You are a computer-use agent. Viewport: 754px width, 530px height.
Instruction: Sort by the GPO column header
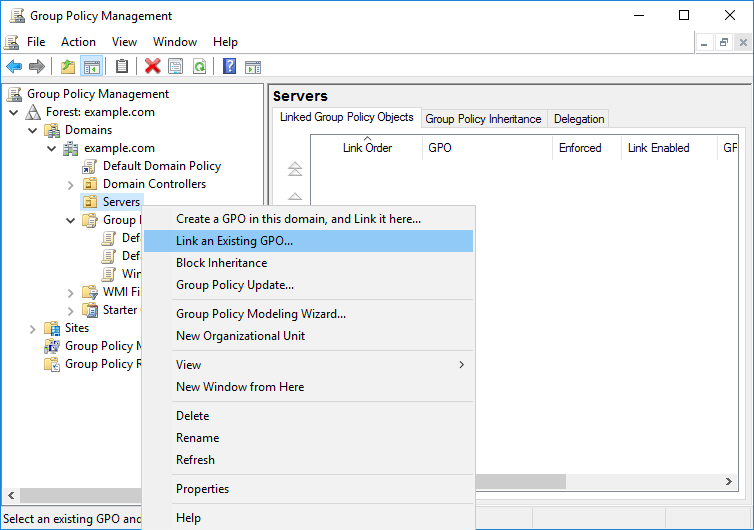488,148
